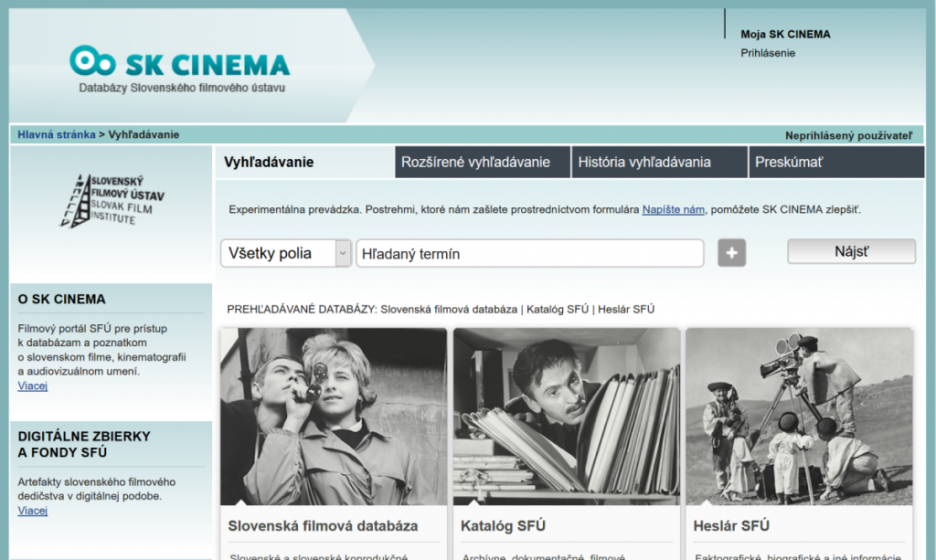Click the Slovenská filmová databáza heading

tap(323, 525)
